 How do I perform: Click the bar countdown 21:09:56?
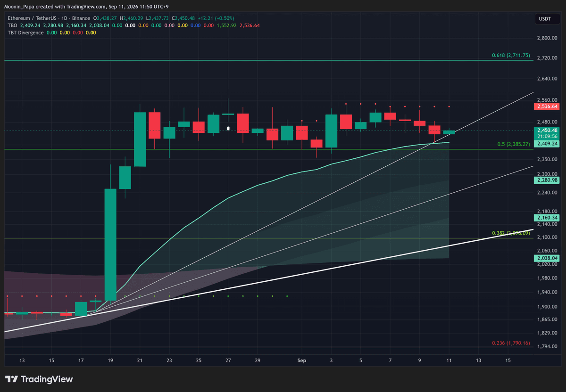click(x=546, y=136)
